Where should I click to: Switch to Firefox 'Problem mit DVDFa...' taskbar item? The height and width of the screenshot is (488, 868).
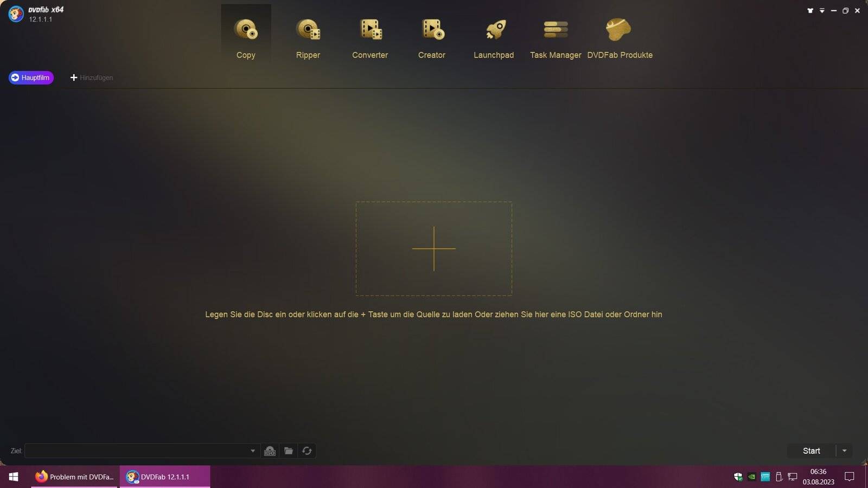(x=74, y=477)
